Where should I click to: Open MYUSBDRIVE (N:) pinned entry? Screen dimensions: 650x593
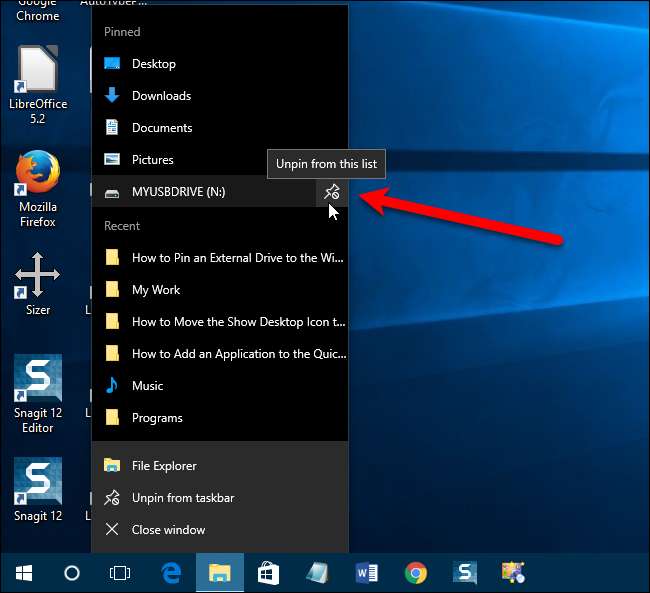click(x=178, y=192)
